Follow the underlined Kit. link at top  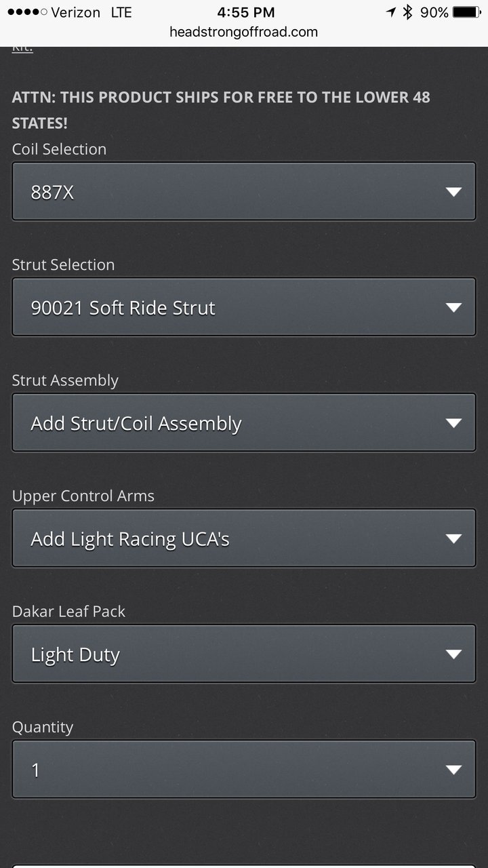click(x=22, y=48)
